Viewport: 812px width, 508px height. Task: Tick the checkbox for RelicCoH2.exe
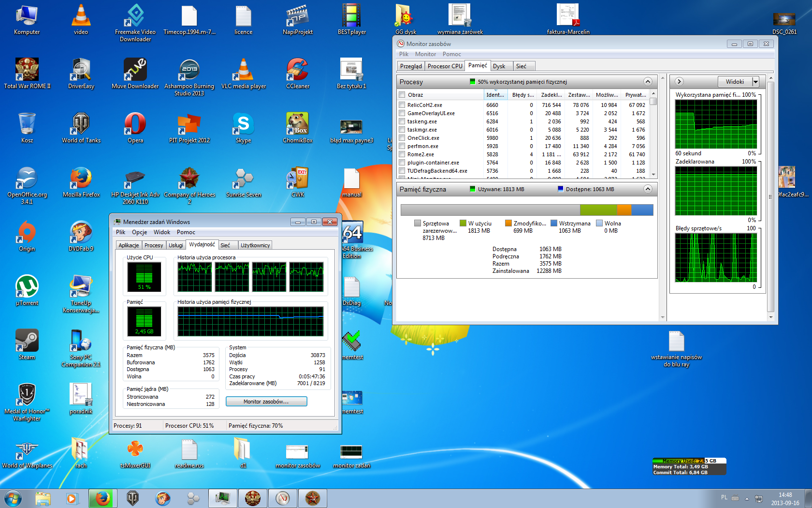point(402,105)
